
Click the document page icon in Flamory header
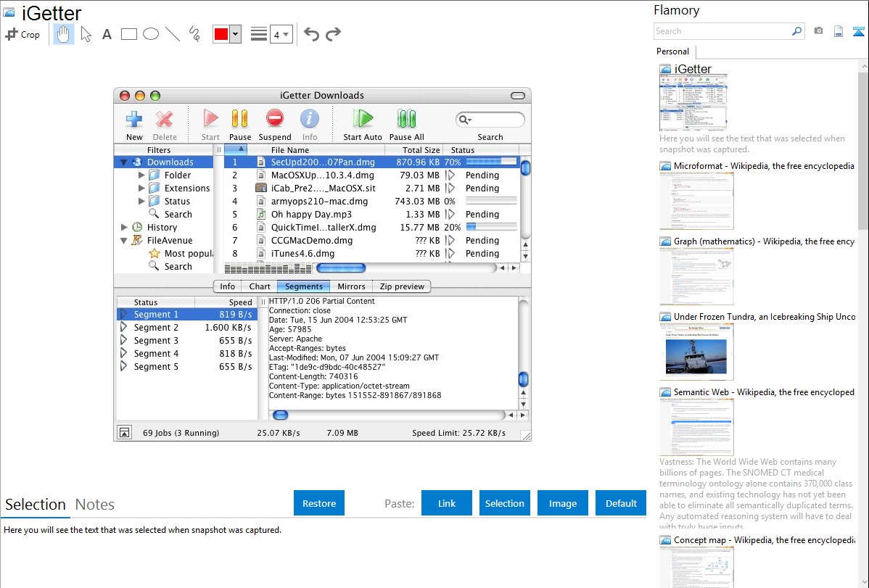point(839,31)
